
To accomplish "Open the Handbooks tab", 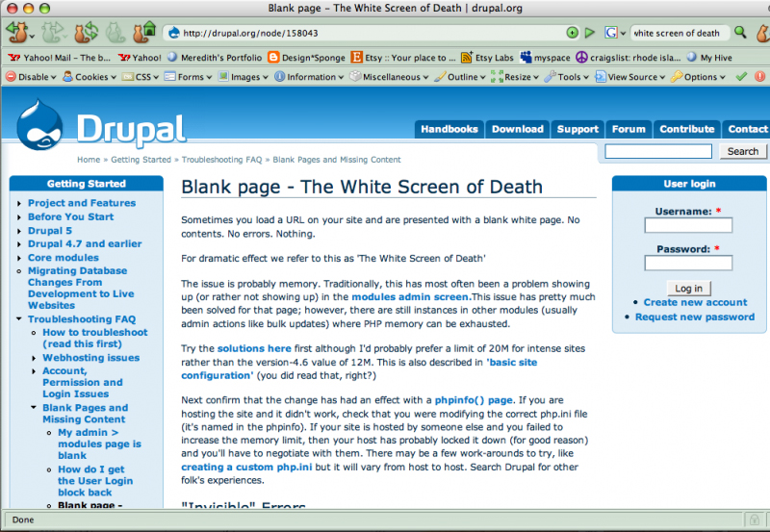I will coord(449,129).
